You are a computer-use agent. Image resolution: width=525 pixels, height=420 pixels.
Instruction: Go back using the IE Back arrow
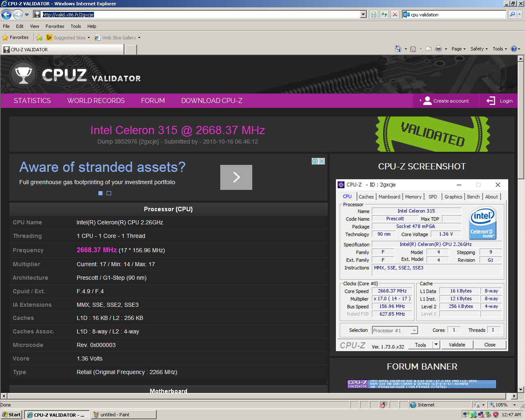click(x=6, y=14)
